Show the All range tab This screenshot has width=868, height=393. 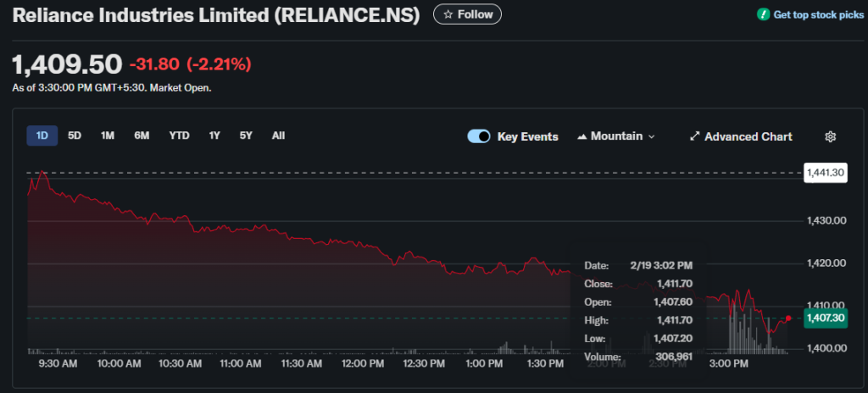(x=278, y=136)
